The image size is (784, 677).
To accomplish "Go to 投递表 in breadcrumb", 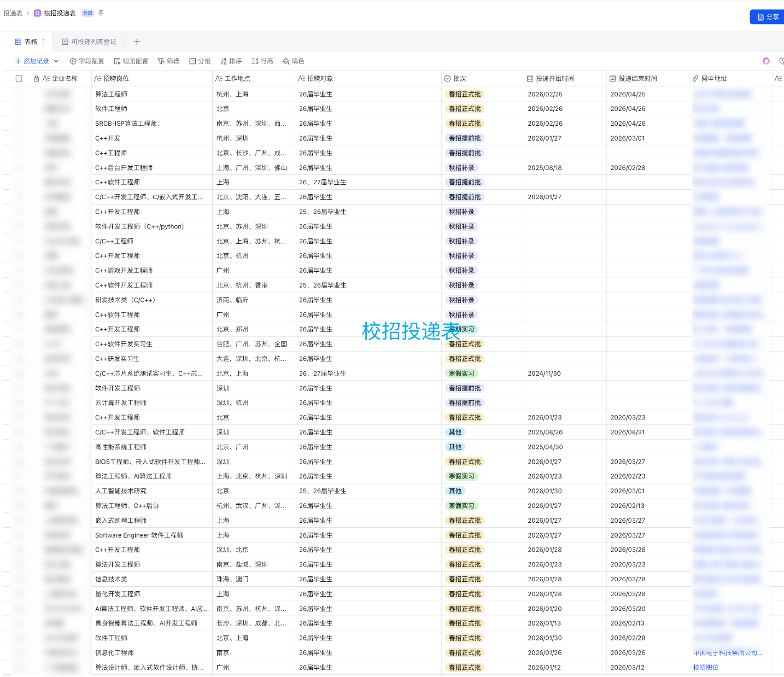I will pyautogui.click(x=13, y=13).
